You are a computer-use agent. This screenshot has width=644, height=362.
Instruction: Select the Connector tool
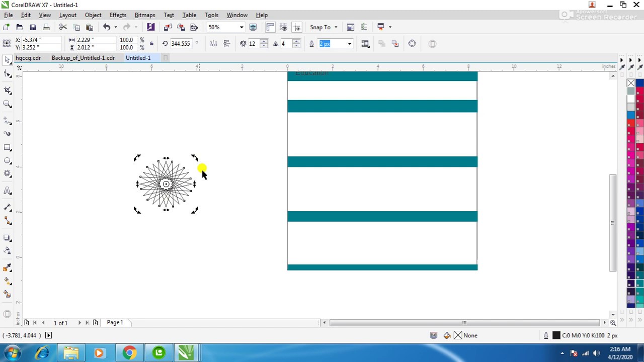(8, 221)
